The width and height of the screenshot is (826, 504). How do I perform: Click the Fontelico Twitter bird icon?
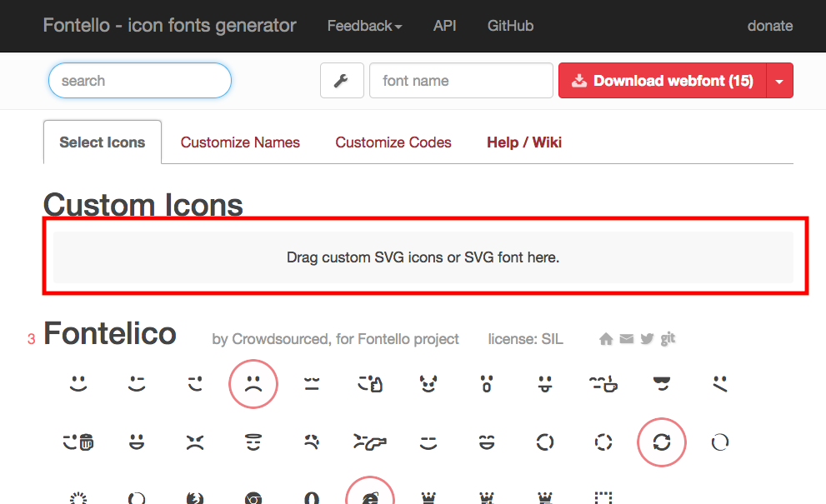647,339
